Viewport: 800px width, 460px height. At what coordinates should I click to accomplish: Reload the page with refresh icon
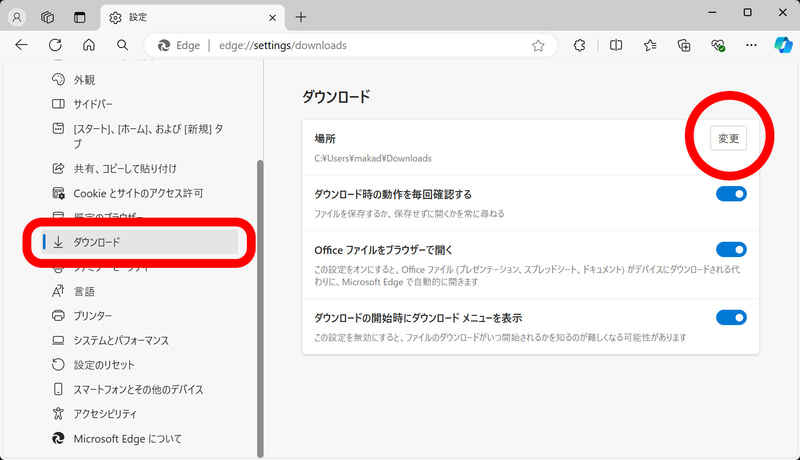[55, 45]
